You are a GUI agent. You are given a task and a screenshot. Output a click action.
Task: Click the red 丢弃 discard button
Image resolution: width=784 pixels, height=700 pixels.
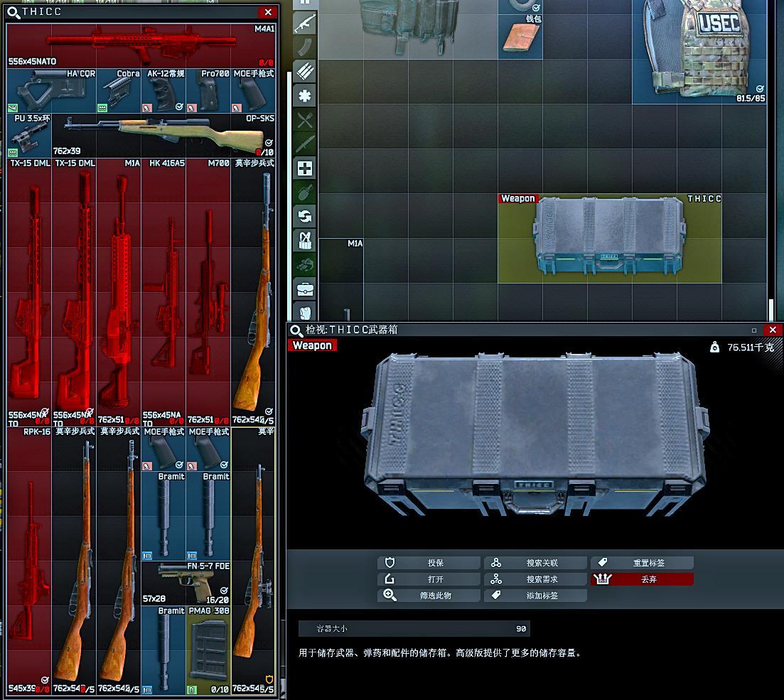(x=642, y=579)
